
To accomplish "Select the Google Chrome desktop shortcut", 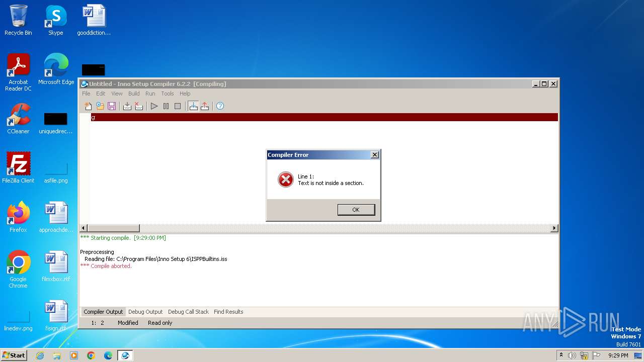I will (18, 269).
